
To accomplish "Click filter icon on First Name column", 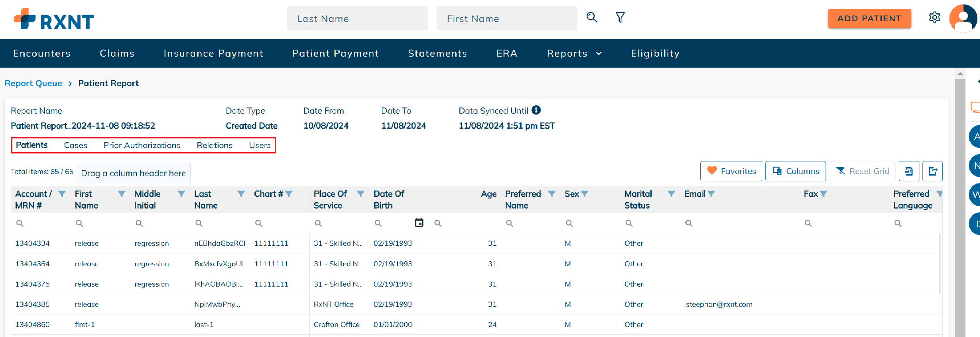I will [122, 194].
